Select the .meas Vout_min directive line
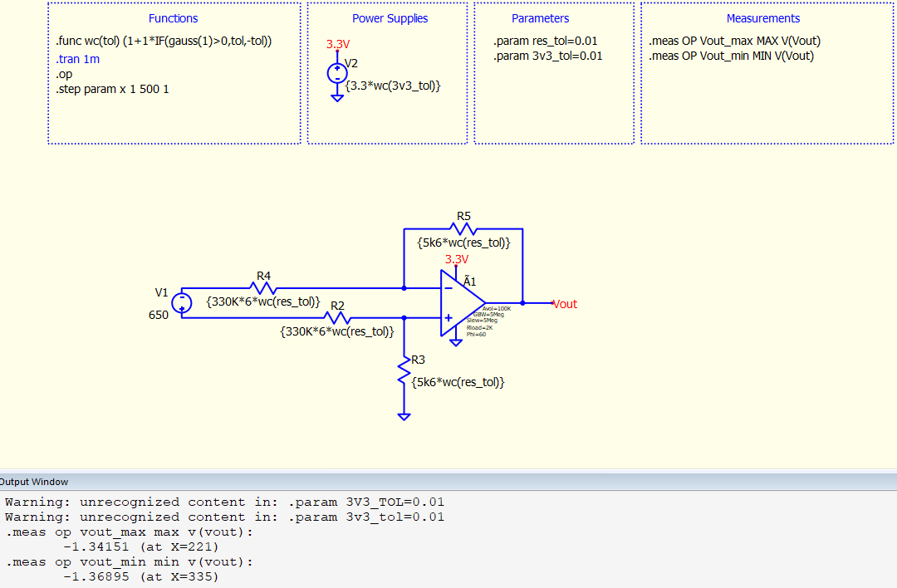The height and width of the screenshot is (588, 897). coord(731,56)
